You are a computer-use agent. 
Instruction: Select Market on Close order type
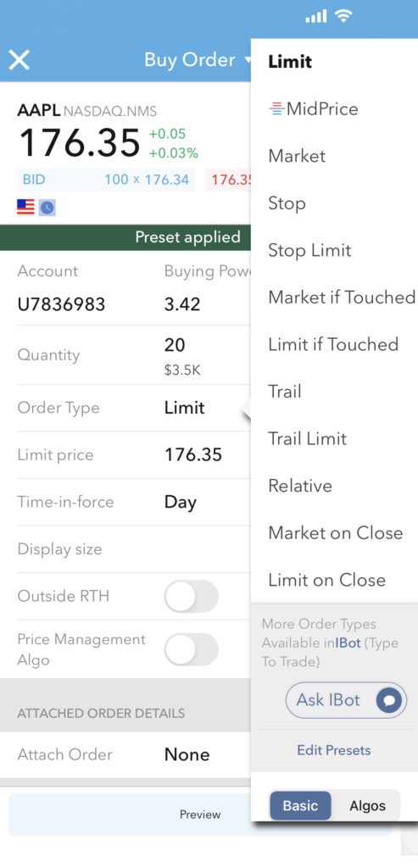(336, 532)
